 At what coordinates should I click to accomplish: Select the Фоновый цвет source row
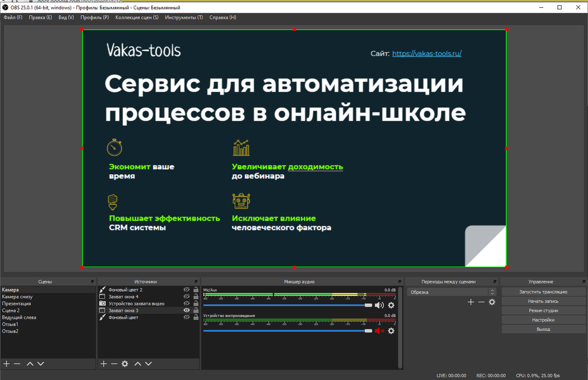pyautogui.click(x=148, y=317)
